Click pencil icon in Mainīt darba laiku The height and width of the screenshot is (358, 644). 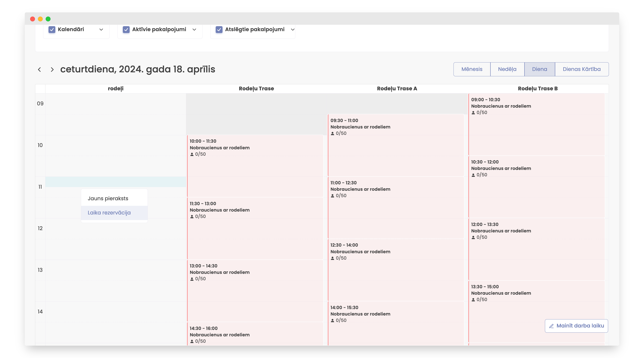551,326
